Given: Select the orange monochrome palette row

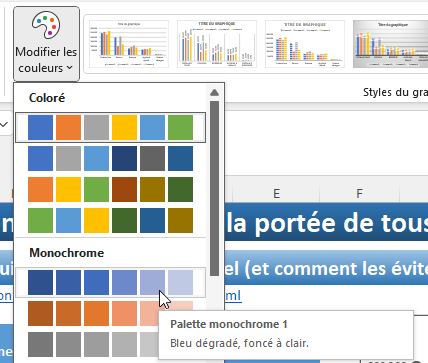Looking at the screenshot, I should click(x=110, y=313).
